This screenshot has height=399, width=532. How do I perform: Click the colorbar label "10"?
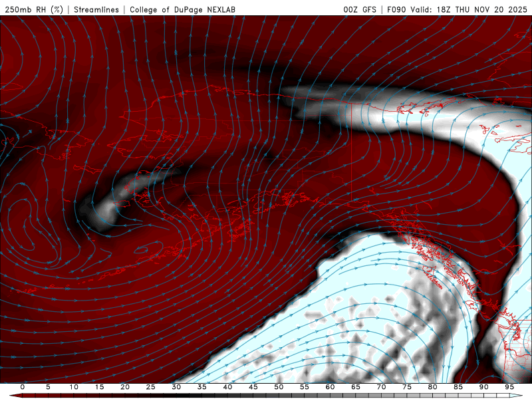(x=74, y=387)
